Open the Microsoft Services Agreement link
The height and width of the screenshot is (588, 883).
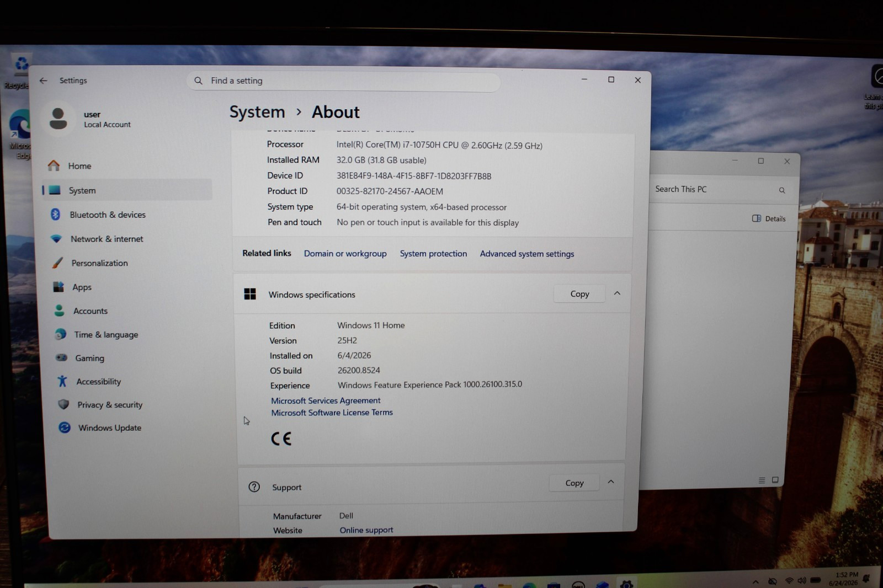[326, 400]
